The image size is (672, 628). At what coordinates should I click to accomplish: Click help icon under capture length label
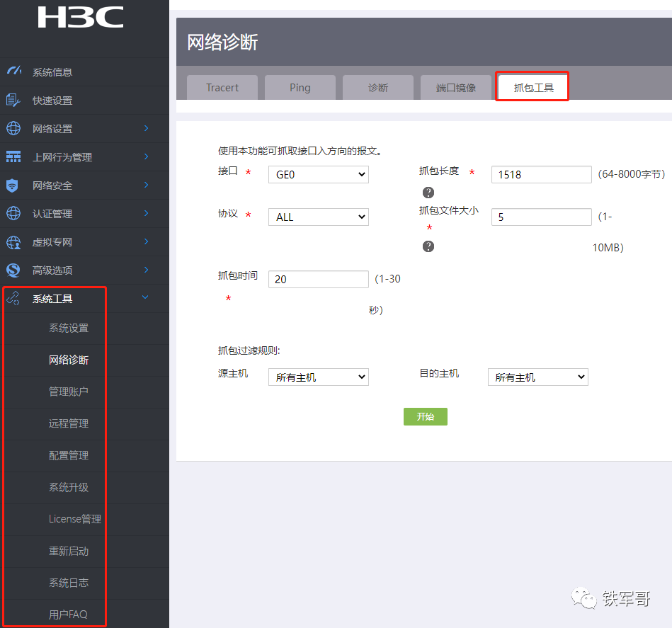[428, 193]
